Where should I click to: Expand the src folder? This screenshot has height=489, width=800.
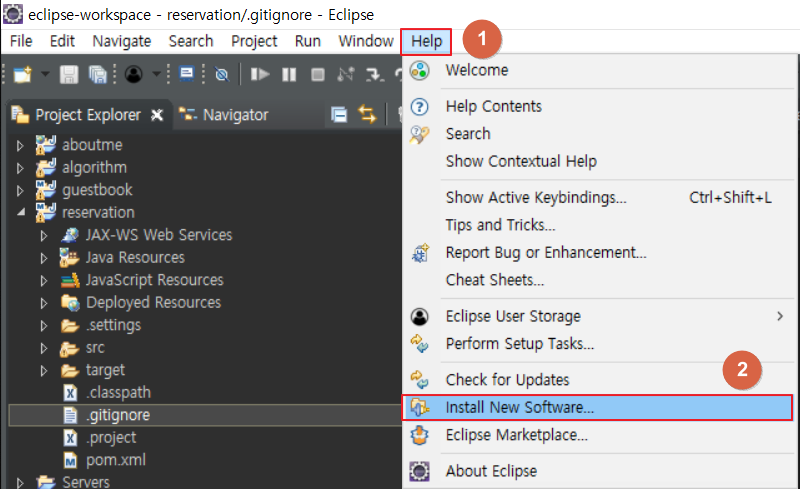pos(44,348)
